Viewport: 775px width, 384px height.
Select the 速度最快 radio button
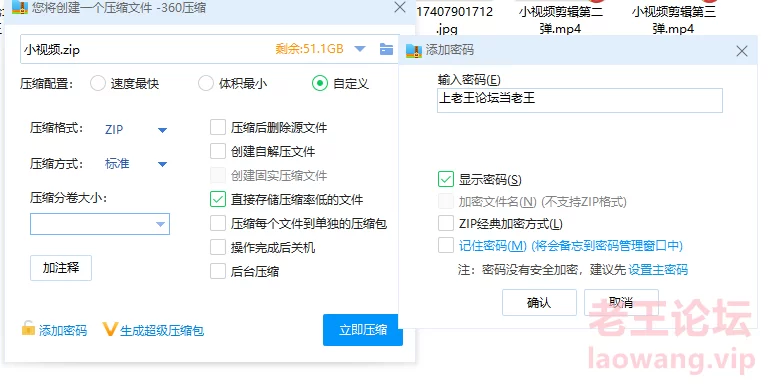(97, 84)
